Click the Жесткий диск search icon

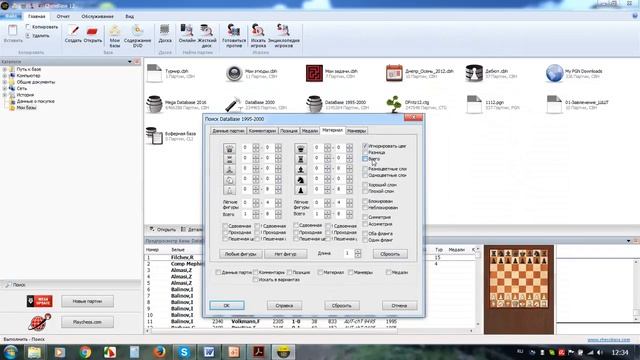(x=207, y=36)
